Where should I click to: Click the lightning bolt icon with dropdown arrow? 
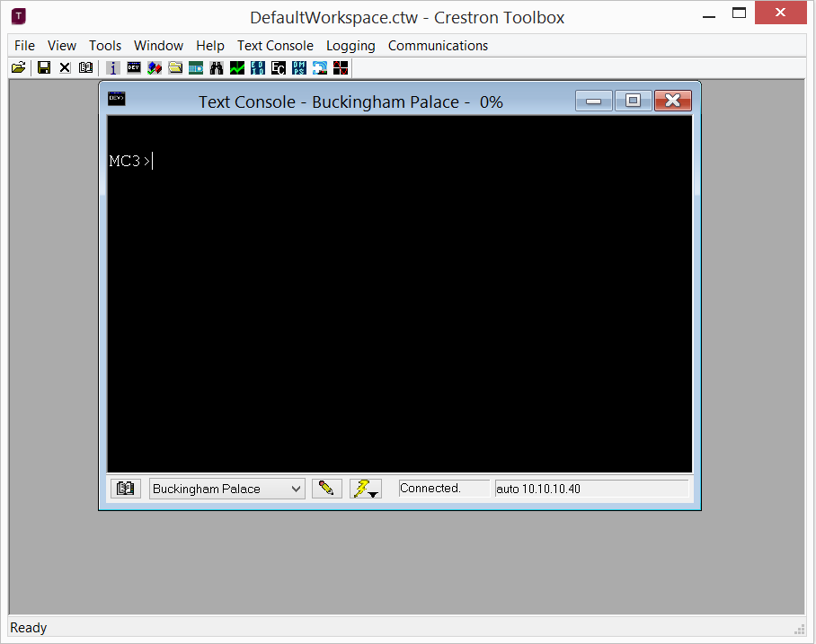(x=366, y=489)
